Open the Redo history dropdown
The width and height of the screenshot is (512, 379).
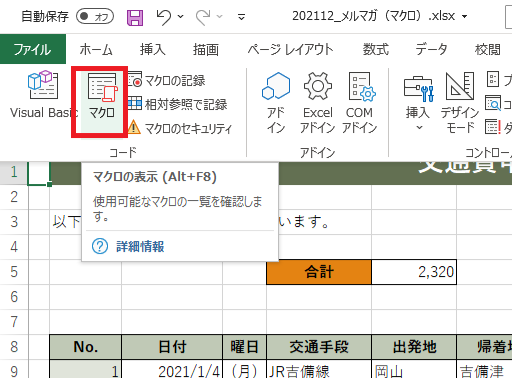219,16
